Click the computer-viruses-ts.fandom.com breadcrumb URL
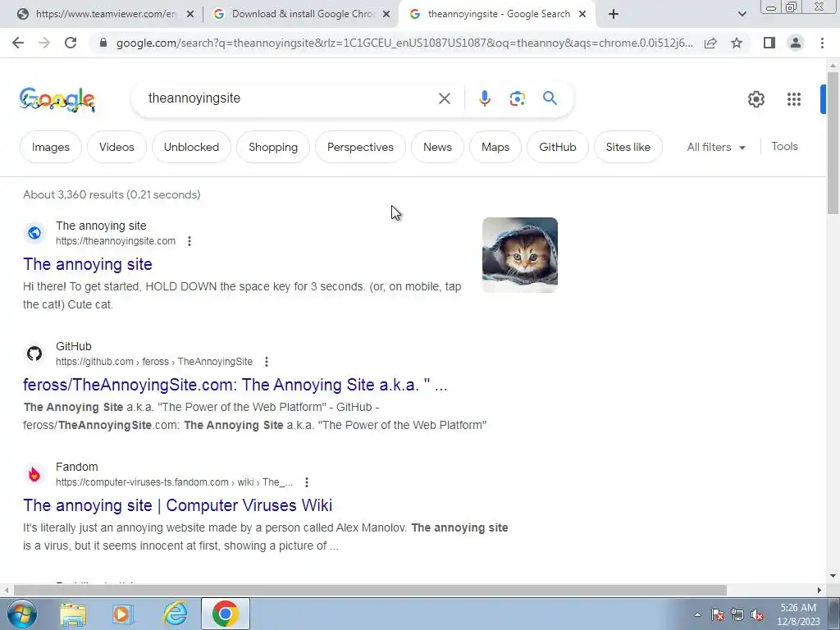840x630 pixels. tap(174, 482)
